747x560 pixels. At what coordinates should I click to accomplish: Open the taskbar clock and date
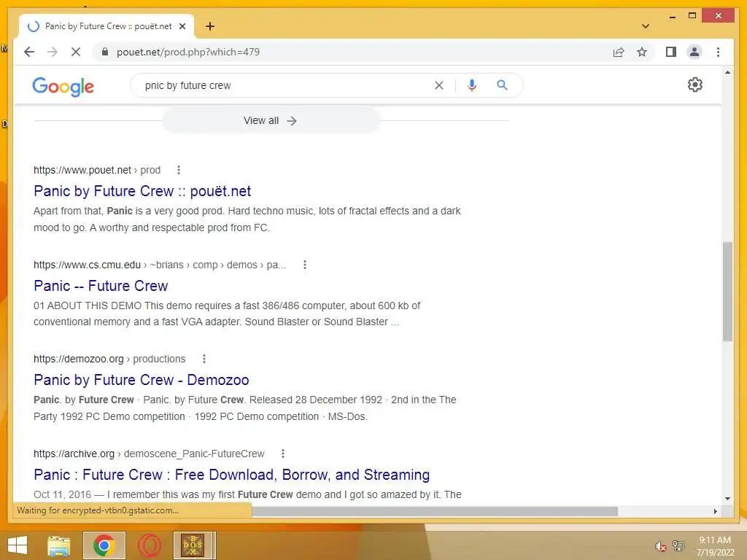(x=715, y=546)
